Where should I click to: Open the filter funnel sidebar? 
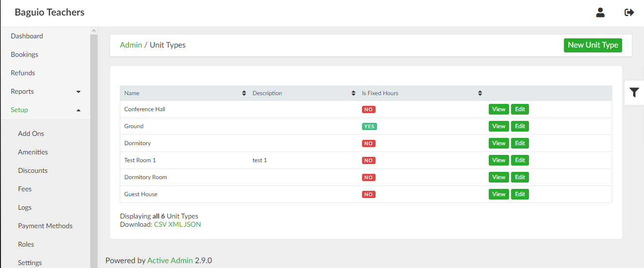pyautogui.click(x=634, y=92)
